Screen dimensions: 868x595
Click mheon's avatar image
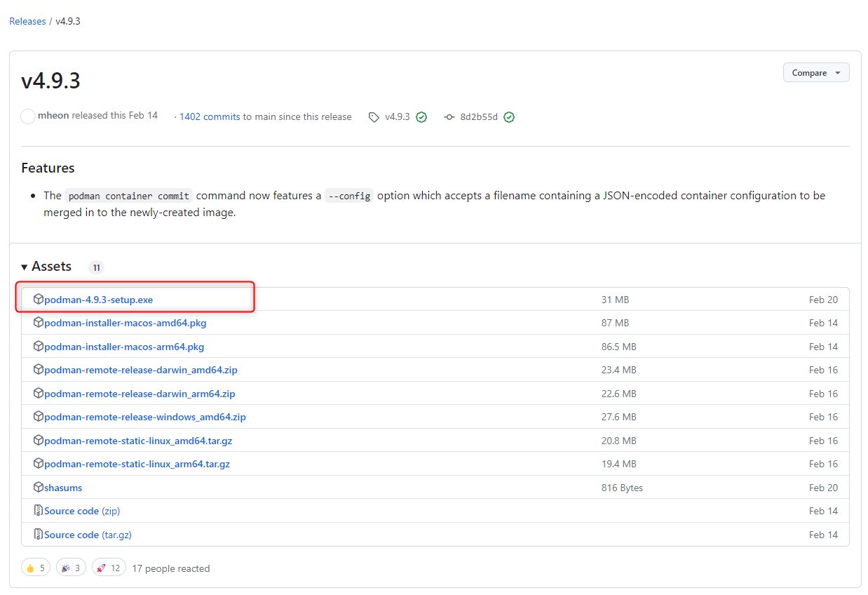pos(28,116)
